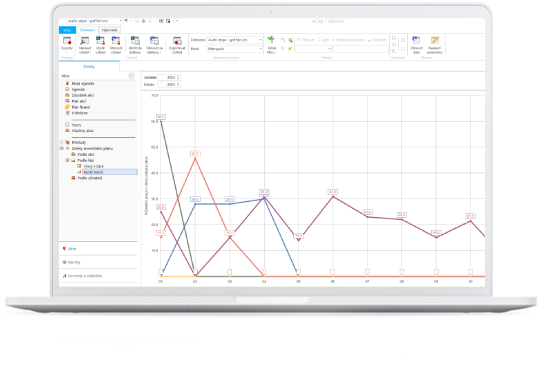Click the Exportovat vzhled icon

coord(177,45)
